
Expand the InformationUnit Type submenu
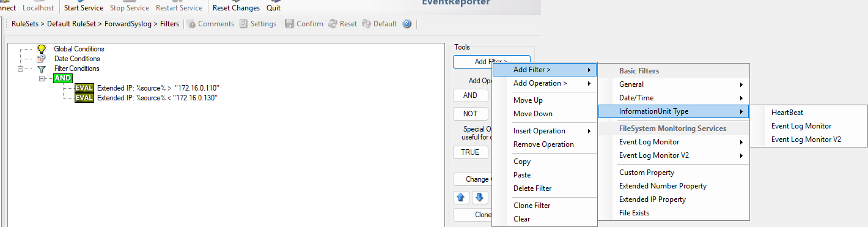pyautogui.click(x=674, y=111)
